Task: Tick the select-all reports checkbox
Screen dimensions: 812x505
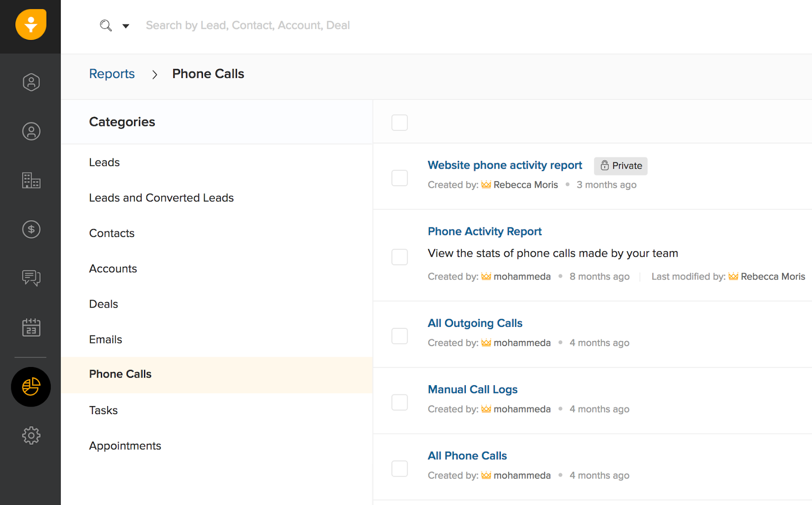Action: 399,122
